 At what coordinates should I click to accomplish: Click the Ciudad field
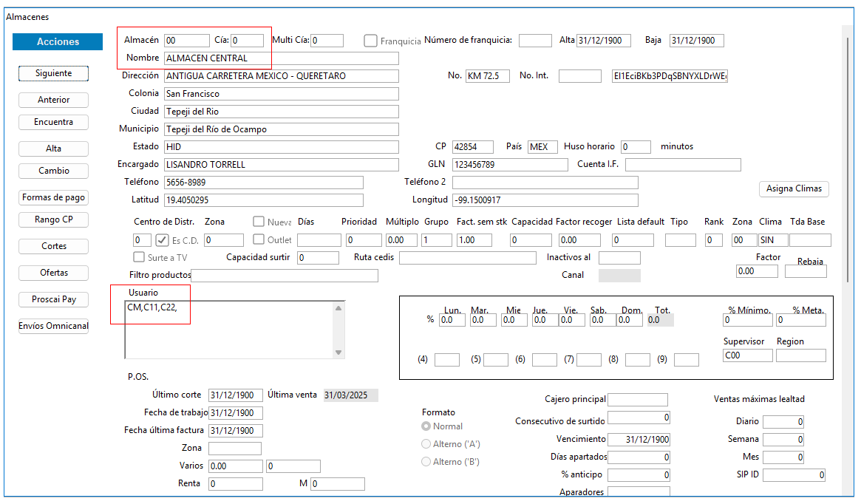(x=281, y=112)
